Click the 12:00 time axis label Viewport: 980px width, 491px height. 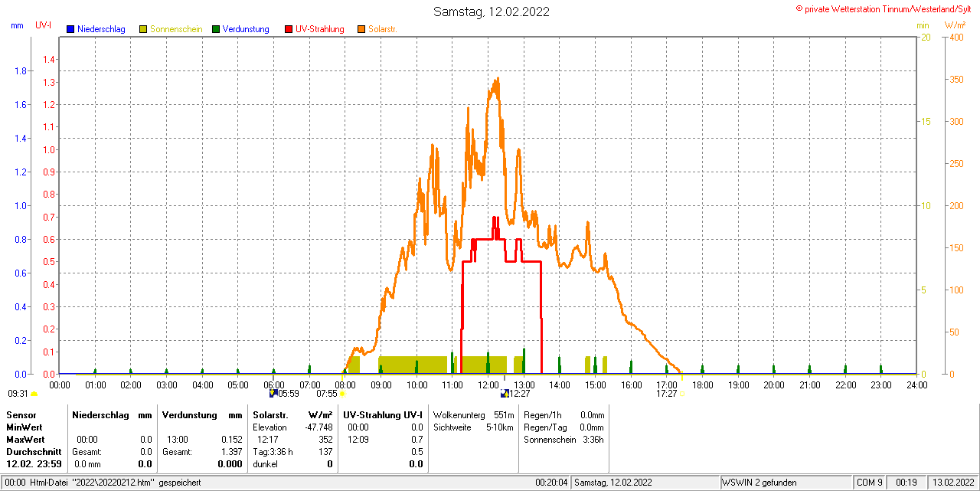click(488, 385)
